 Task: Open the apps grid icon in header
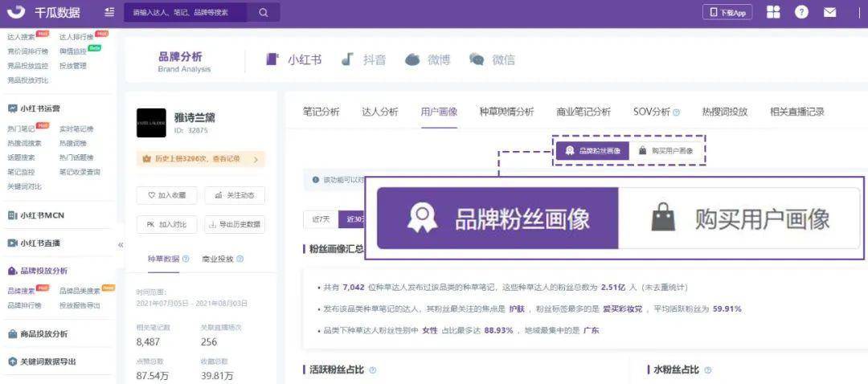pos(773,12)
